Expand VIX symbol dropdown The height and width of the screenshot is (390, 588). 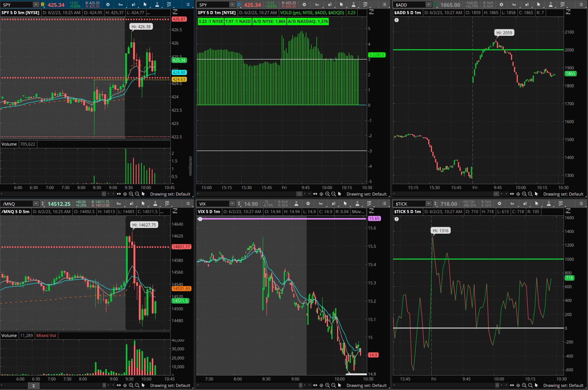click(232, 204)
